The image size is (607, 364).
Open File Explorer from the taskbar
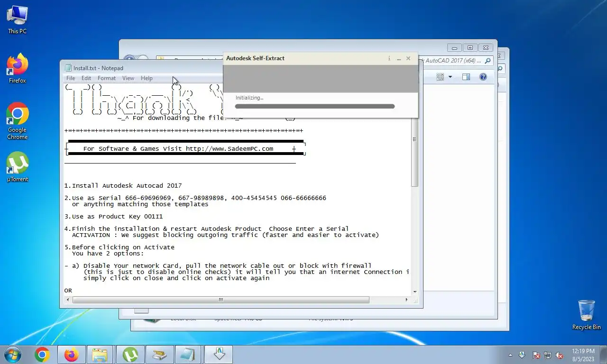(100, 355)
